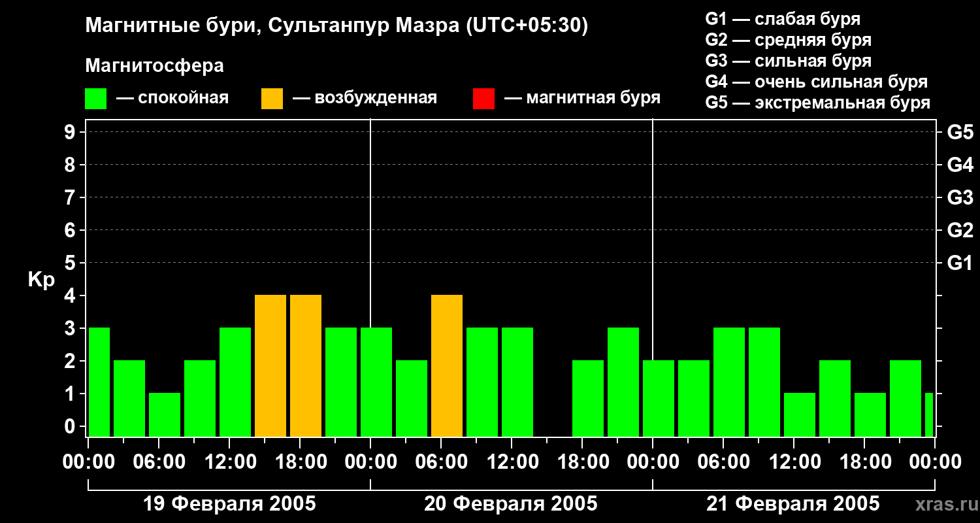Screen dimensions: 980x523
Task: Click the '— магнитная буря' legend label
Action: [583, 99]
